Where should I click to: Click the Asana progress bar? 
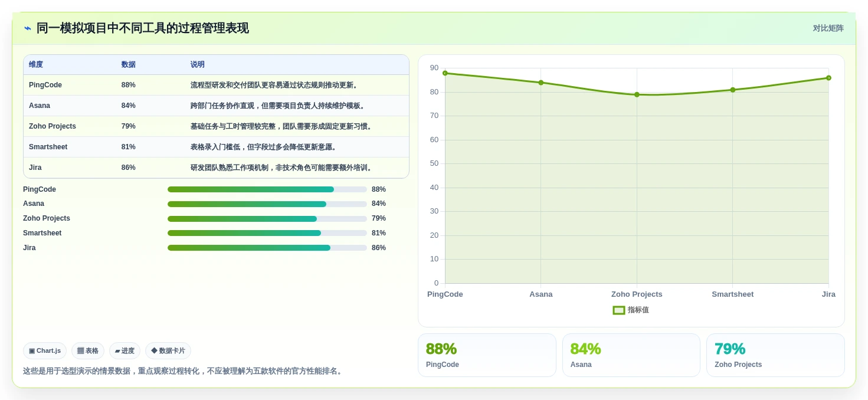pos(267,204)
